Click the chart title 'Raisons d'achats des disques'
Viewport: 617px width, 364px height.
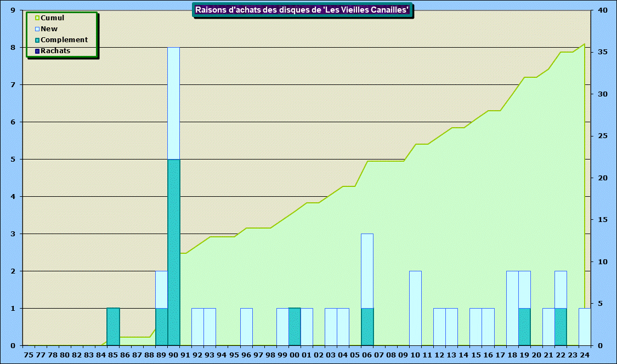tap(302, 10)
